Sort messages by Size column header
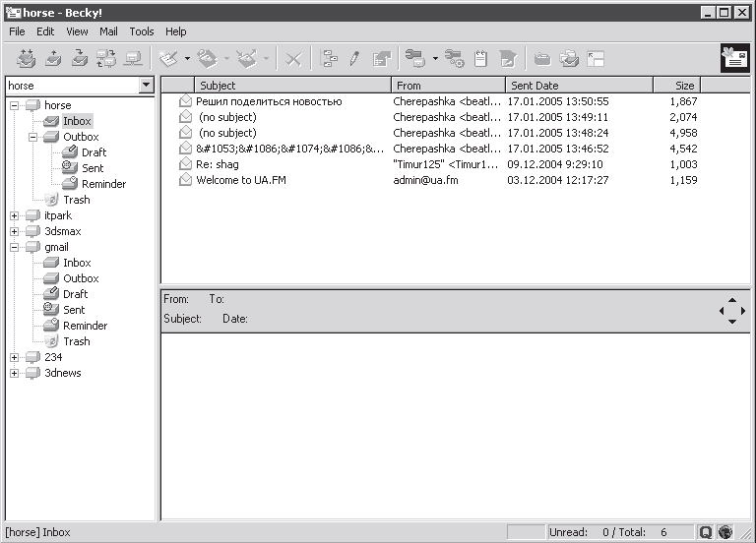This screenshot has width=756, height=543. click(x=675, y=86)
